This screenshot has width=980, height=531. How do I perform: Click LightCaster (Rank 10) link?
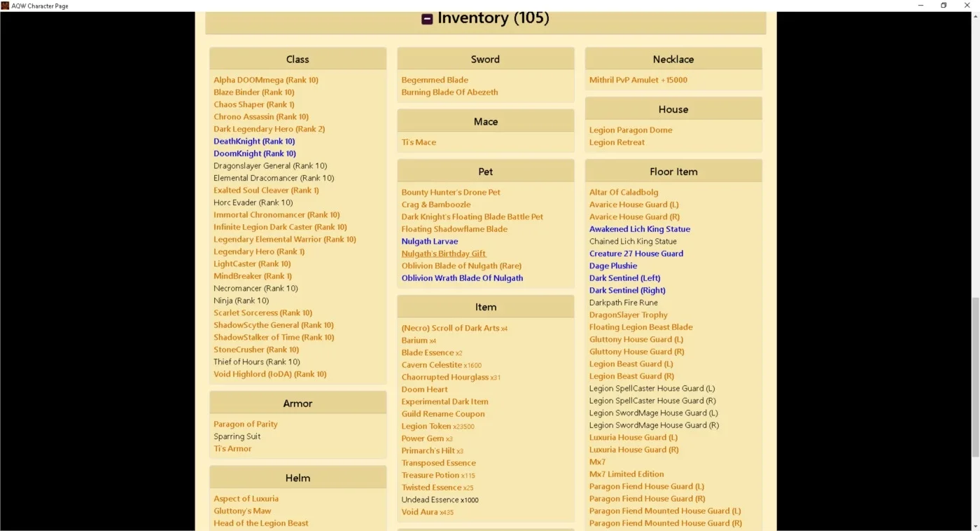252,264
